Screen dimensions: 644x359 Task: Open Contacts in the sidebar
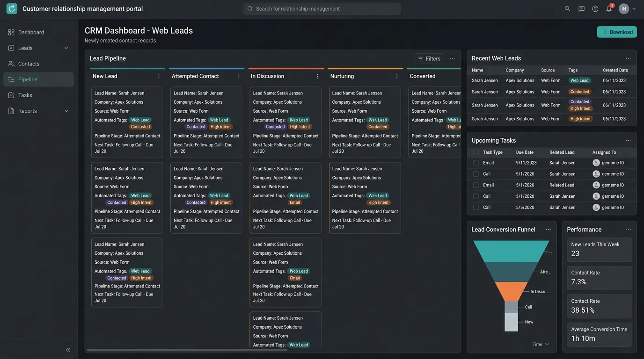[x=38, y=64]
